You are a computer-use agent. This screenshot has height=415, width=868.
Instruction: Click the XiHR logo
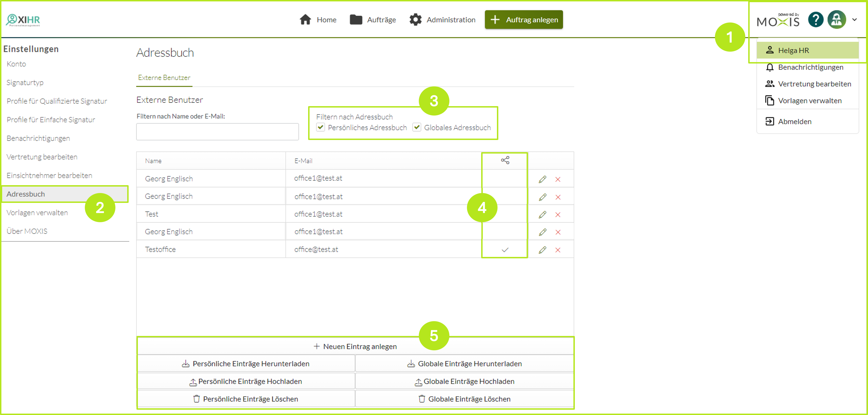click(x=23, y=20)
